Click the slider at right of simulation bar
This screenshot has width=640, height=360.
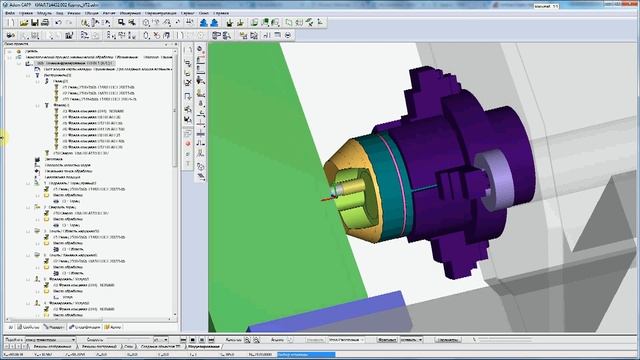(505, 340)
